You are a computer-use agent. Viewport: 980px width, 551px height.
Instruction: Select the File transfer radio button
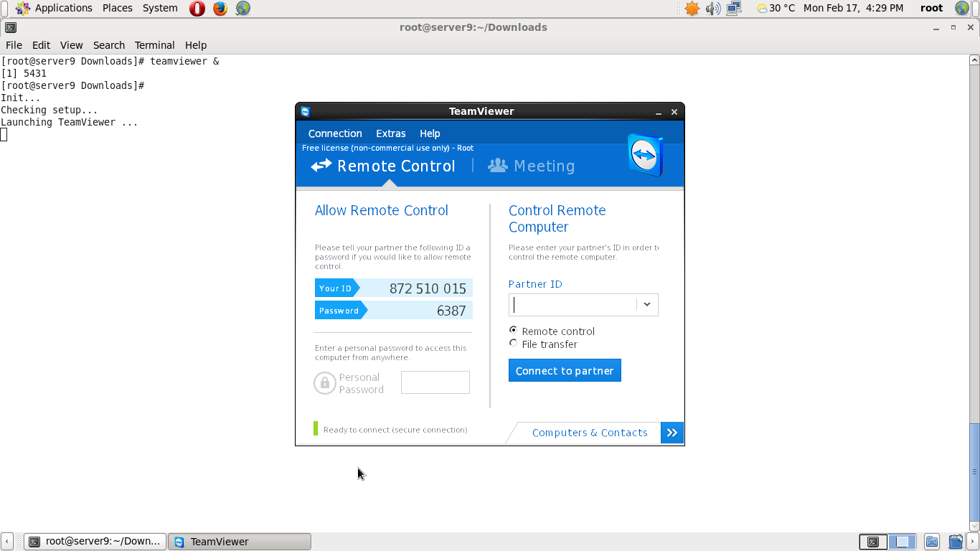[513, 343]
